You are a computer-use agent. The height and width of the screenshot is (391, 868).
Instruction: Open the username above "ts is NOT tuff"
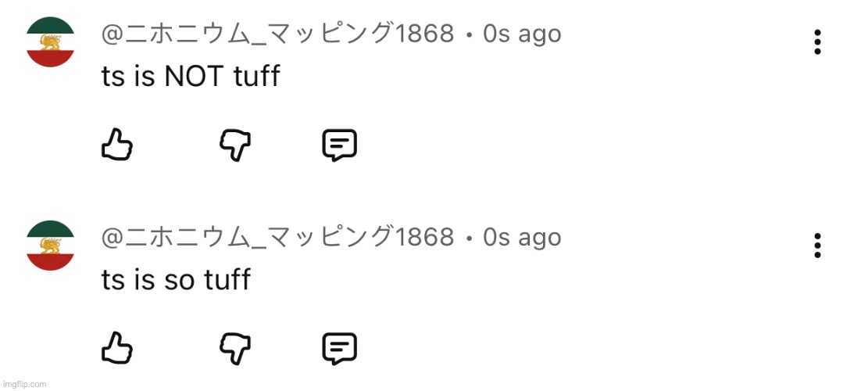coord(277,34)
